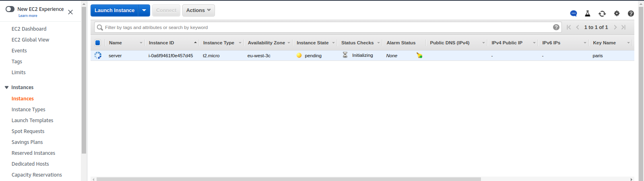Toggle the New EC2 Experience switch
The width and height of the screenshot is (644, 181).
(10, 9)
